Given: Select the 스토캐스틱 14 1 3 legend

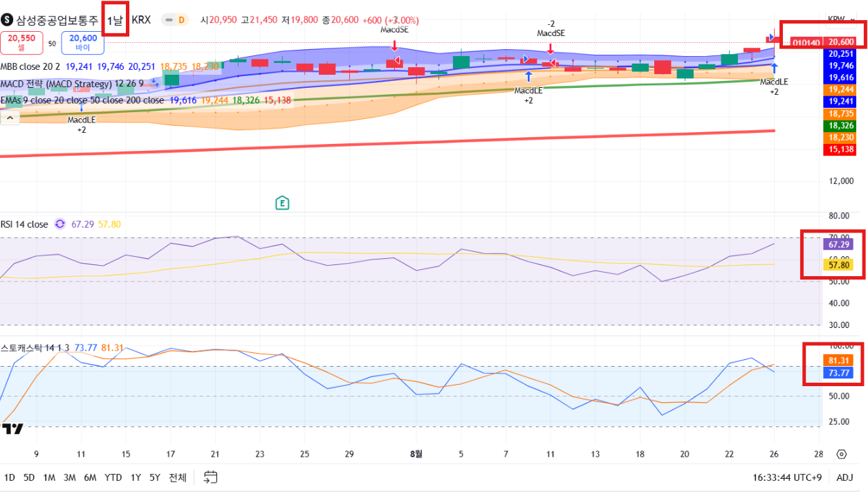Looking at the screenshot, I should click(x=35, y=347).
